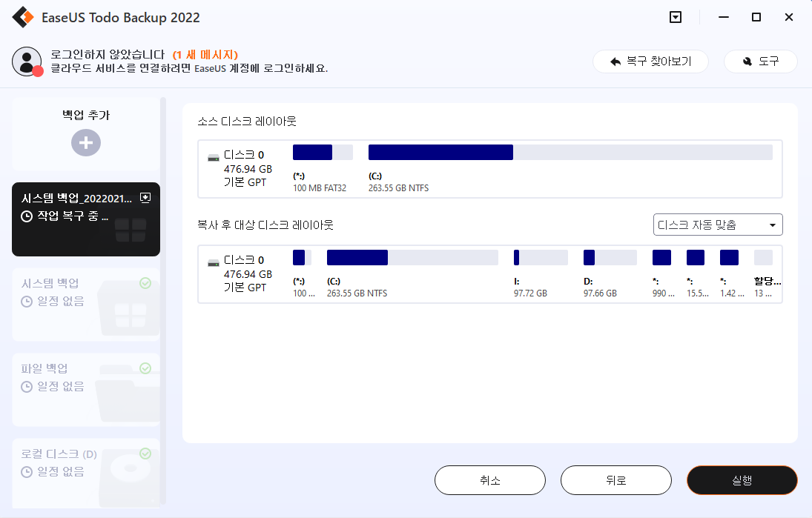Click the user account avatar icon
812x518 pixels.
[27, 62]
